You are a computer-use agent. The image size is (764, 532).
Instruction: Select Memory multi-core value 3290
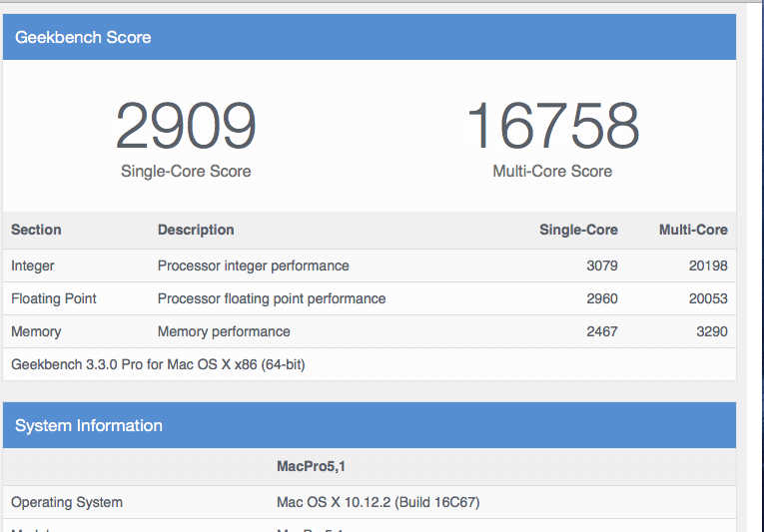coord(712,331)
